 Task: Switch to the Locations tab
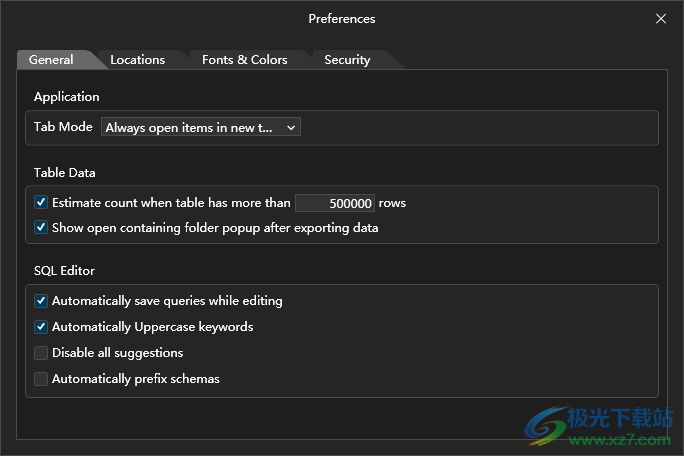pos(137,60)
